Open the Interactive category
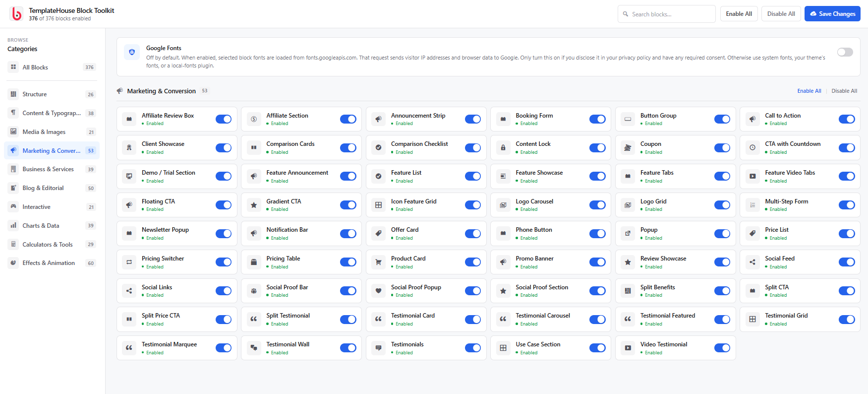868x394 pixels. coord(52,207)
